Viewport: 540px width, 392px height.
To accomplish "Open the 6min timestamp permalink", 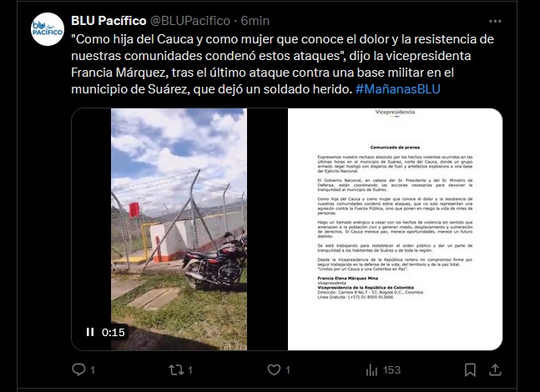I will click(255, 21).
